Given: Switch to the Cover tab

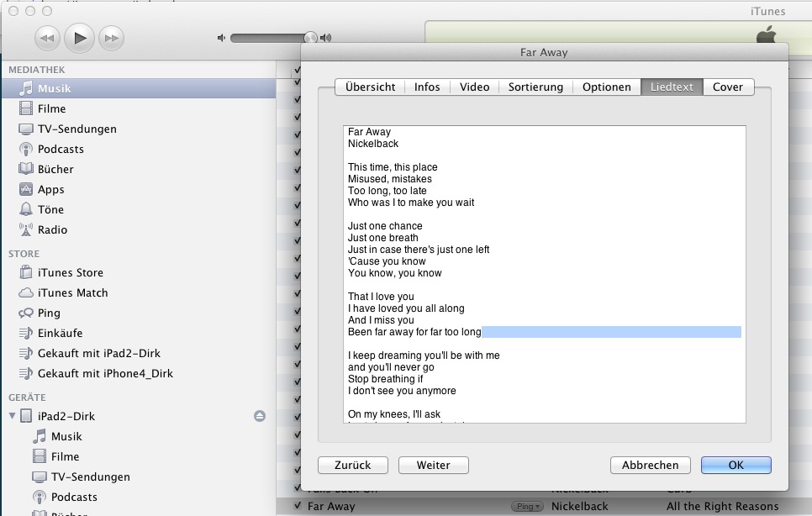Looking at the screenshot, I should click(728, 87).
